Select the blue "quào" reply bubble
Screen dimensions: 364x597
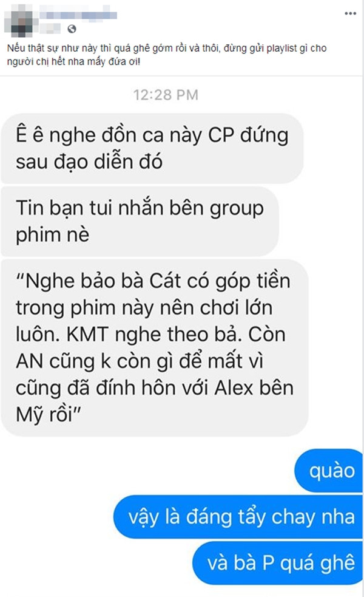click(329, 471)
